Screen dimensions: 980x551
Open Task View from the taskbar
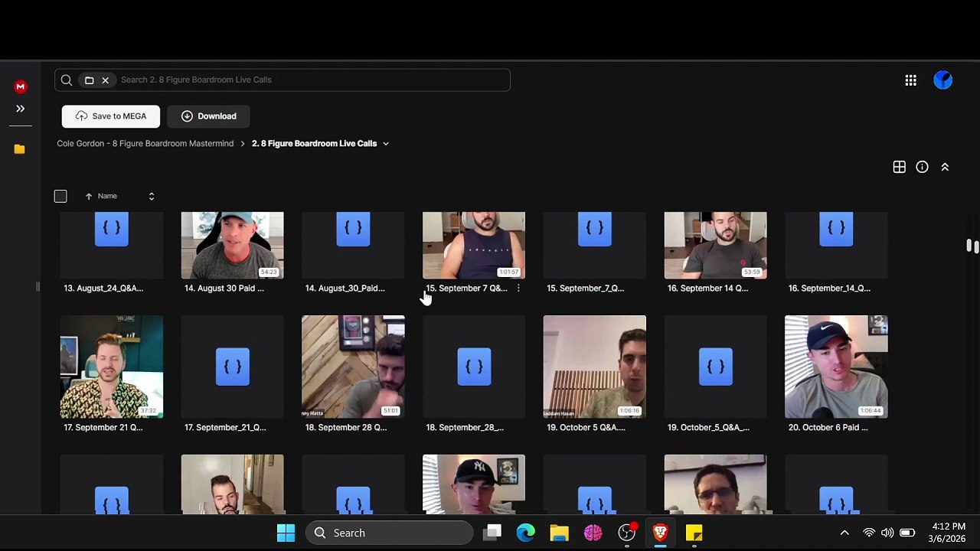[x=492, y=533]
